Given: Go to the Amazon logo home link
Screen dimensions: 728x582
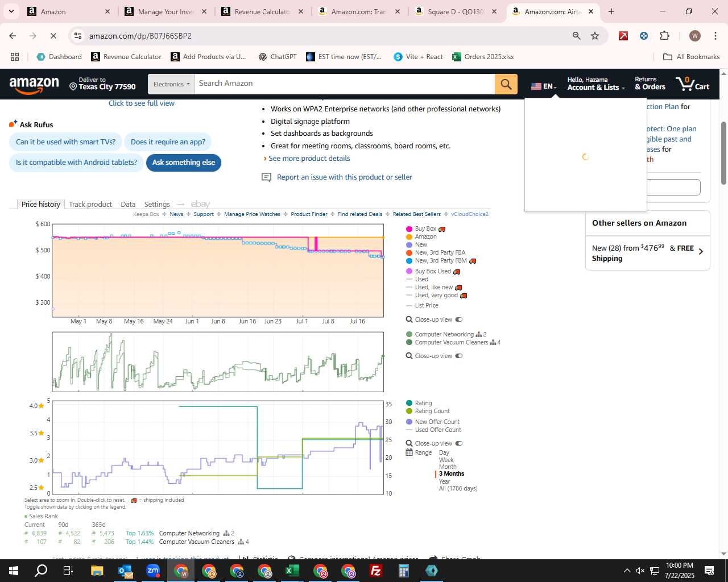Looking at the screenshot, I should 34,84.
